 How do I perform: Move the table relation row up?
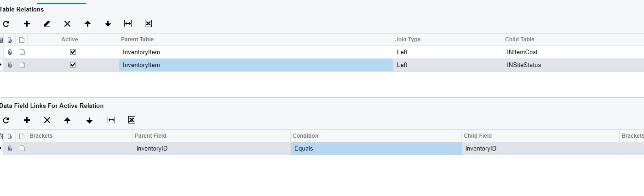point(87,23)
